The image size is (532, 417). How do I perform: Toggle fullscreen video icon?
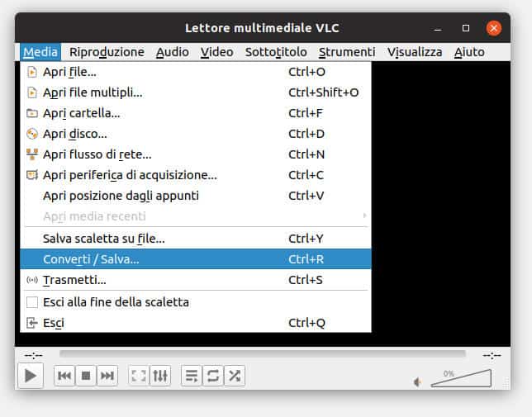coord(139,376)
